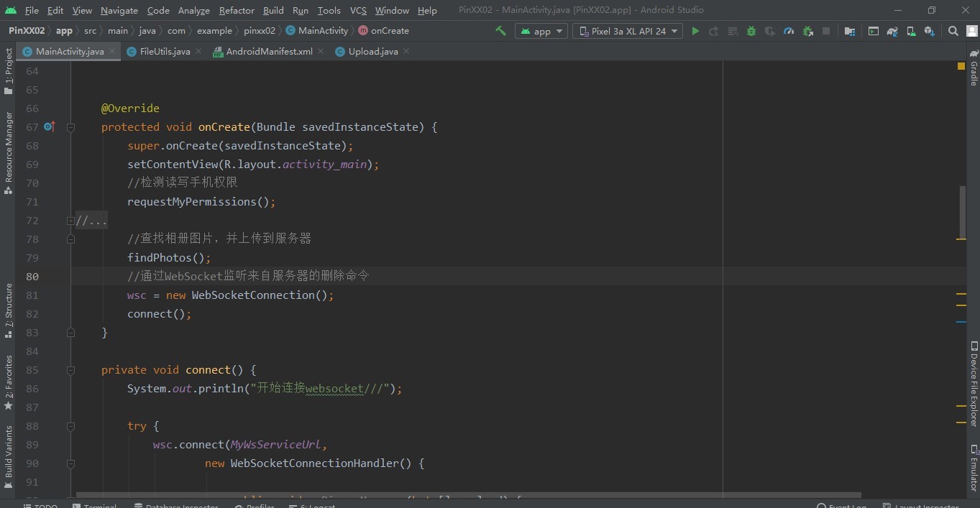Click requestMyPermissions() on line 71
The height and width of the screenshot is (508, 980).
coord(201,202)
